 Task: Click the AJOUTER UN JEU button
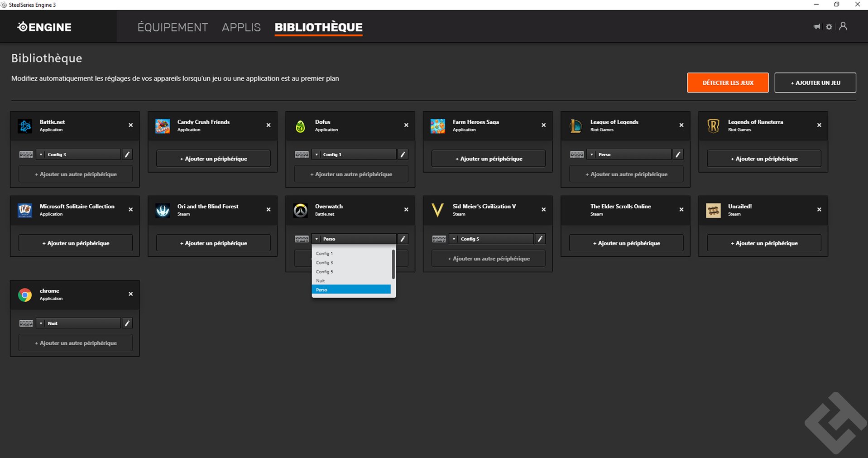(x=815, y=82)
